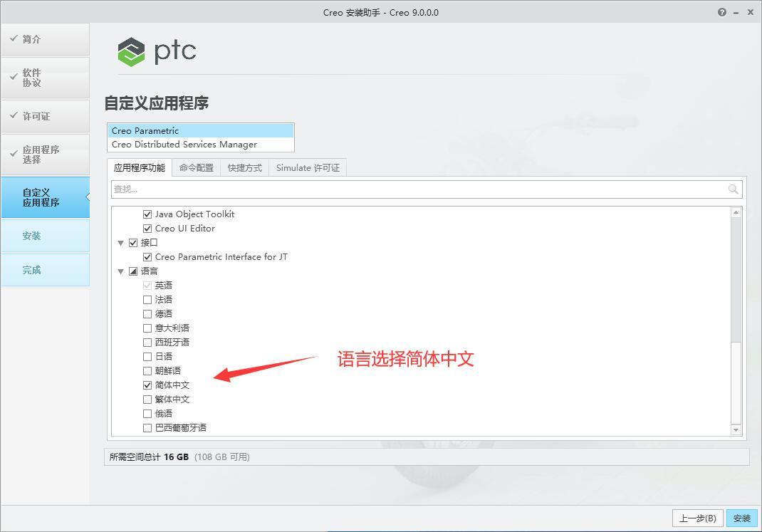Toggle the 简体中文 checkbox

point(147,385)
